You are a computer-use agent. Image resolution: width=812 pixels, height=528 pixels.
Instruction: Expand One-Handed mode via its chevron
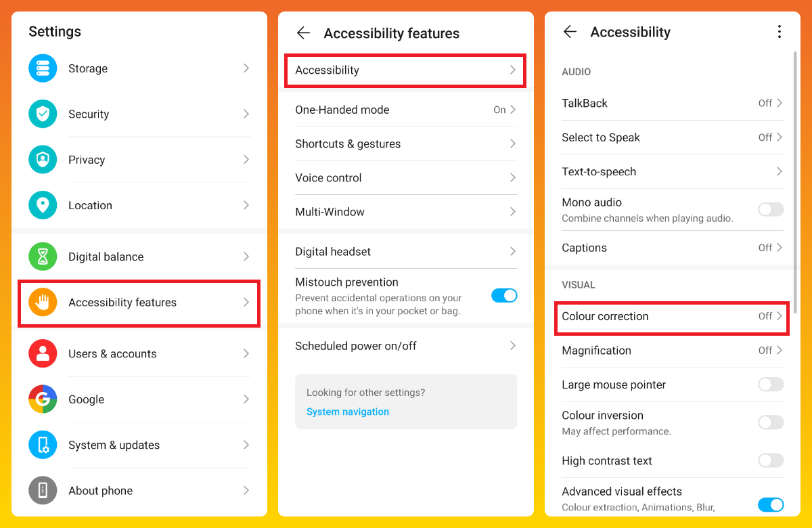click(x=513, y=110)
